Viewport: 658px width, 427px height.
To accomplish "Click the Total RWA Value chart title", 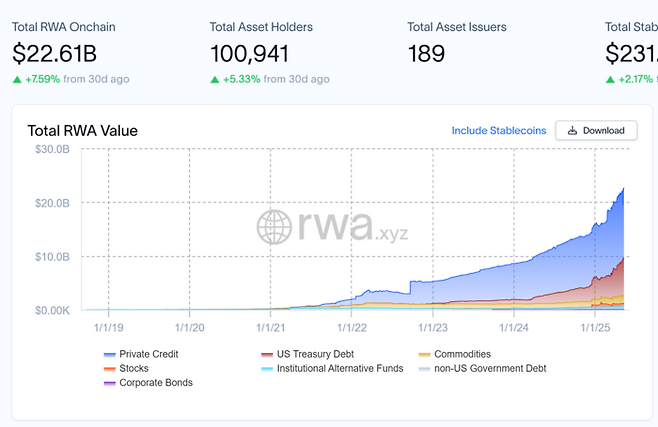I will pos(82,131).
